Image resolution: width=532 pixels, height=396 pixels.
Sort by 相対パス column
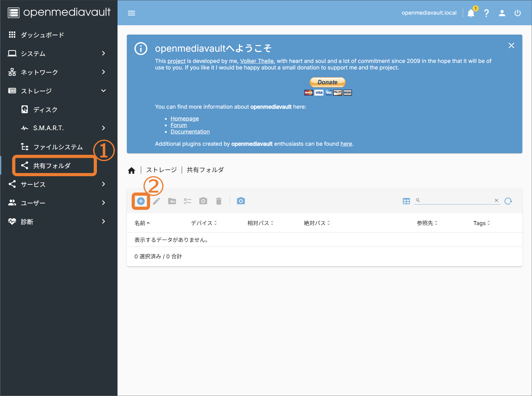[x=261, y=223]
